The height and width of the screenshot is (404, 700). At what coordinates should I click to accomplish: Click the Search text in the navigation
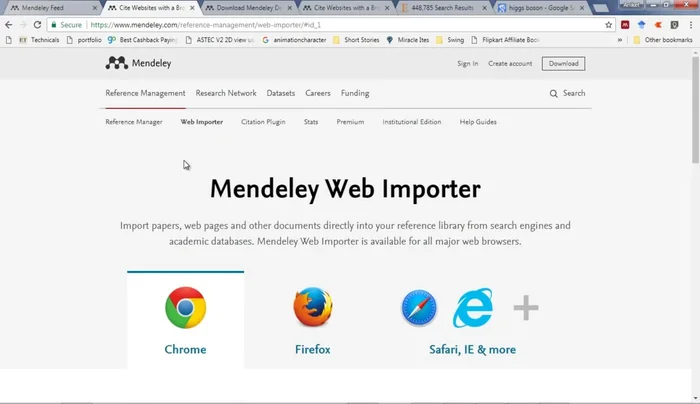pos(574,93)
